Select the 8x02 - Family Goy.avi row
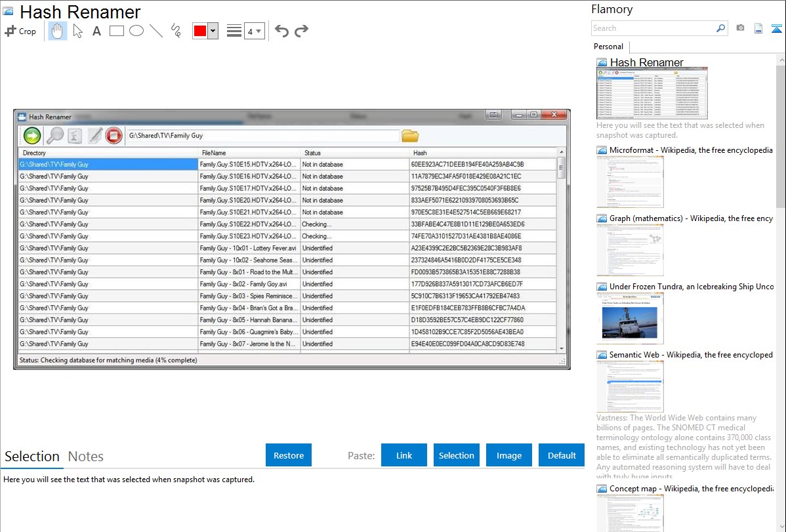The image size is (786, 532). (x=287, y=284)
